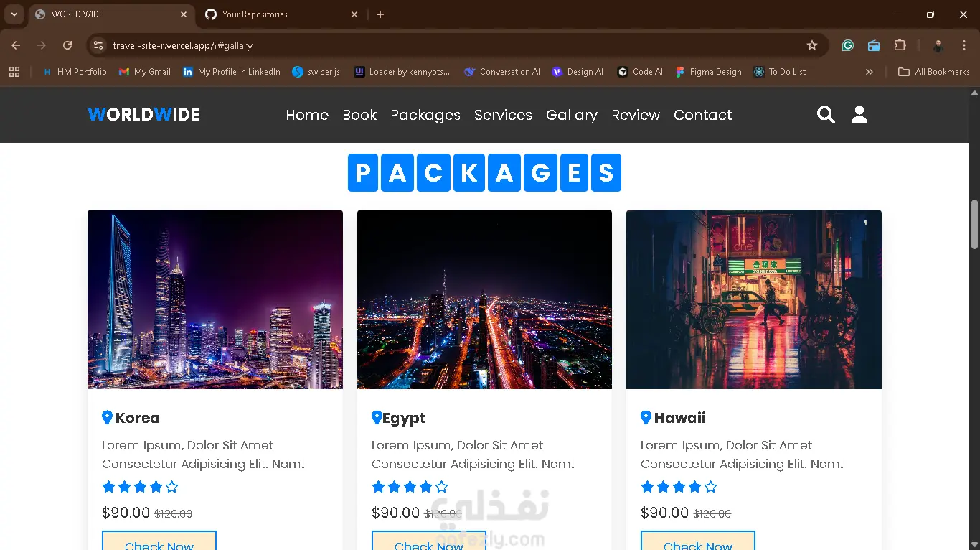Show the hidden bookmarks overflow chevron

[x=870, y=72]
